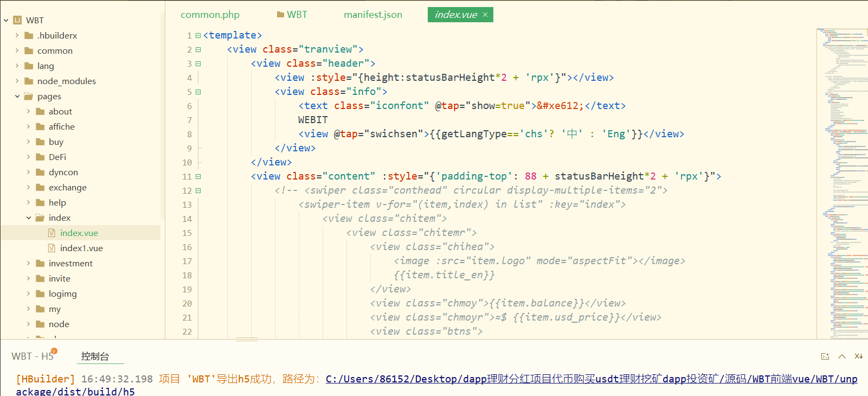Close the index.vue editor tab
The image size is (868, 396).
(485, 15)
